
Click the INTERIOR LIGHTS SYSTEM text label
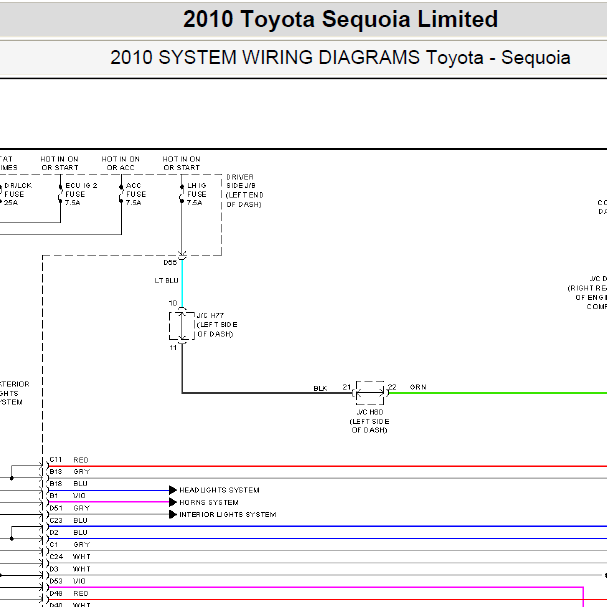point(228,514)
